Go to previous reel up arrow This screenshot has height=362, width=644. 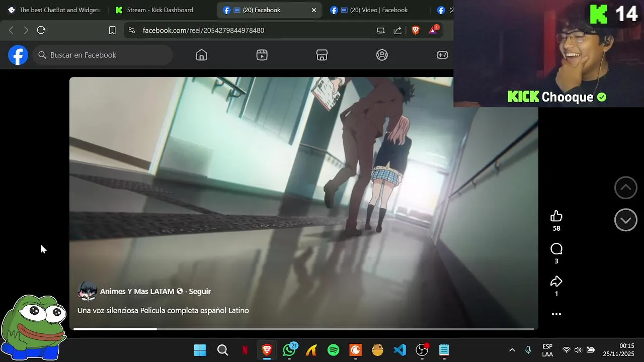coord(626,188)
